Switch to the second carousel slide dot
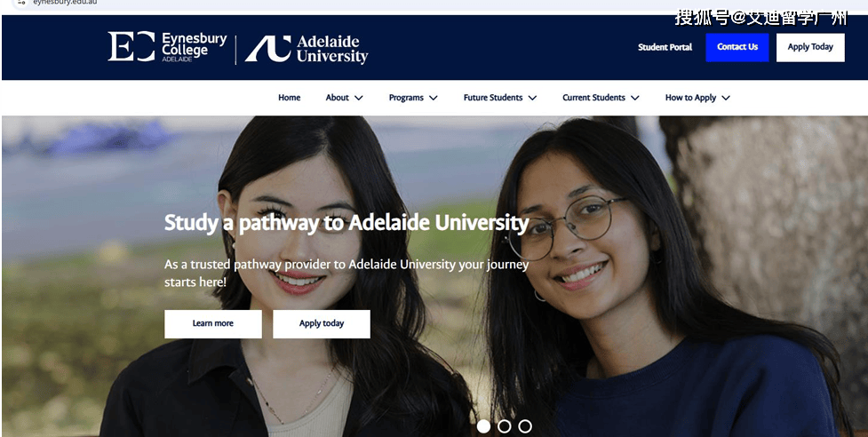 pos(505,426)
